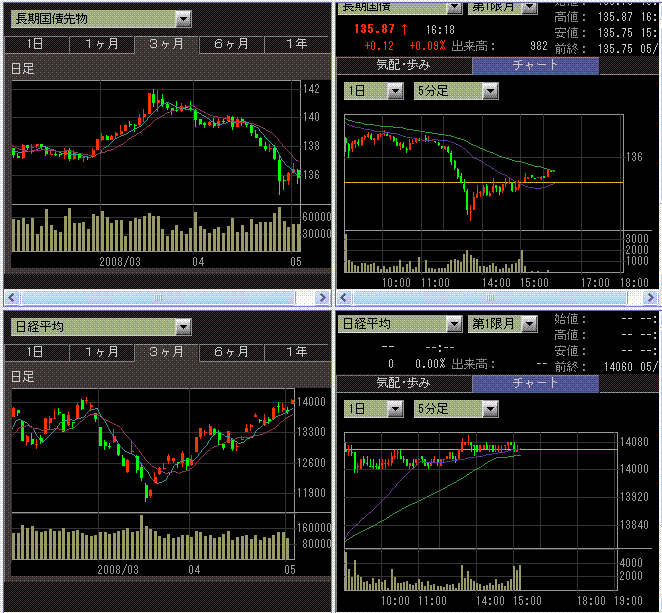Click left scroll arrow under upper-right intraday chart
This screenshot has height=613, width=662.
click(344, 298)
